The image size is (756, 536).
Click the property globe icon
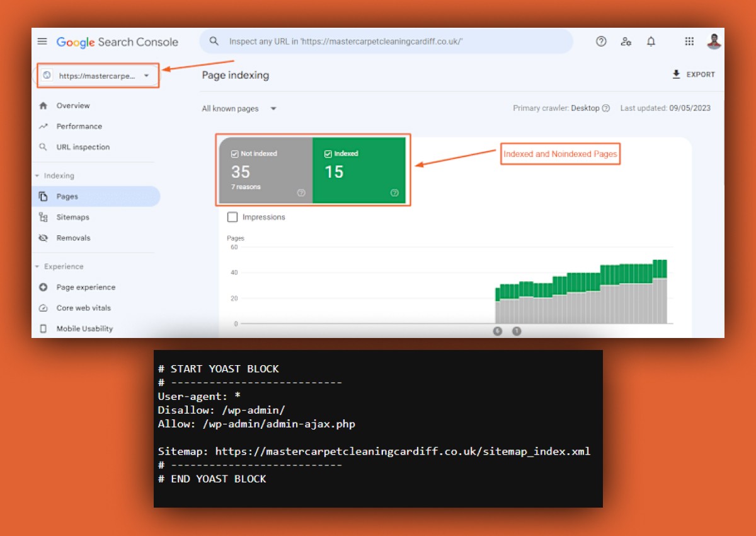[x=47, y=75]
